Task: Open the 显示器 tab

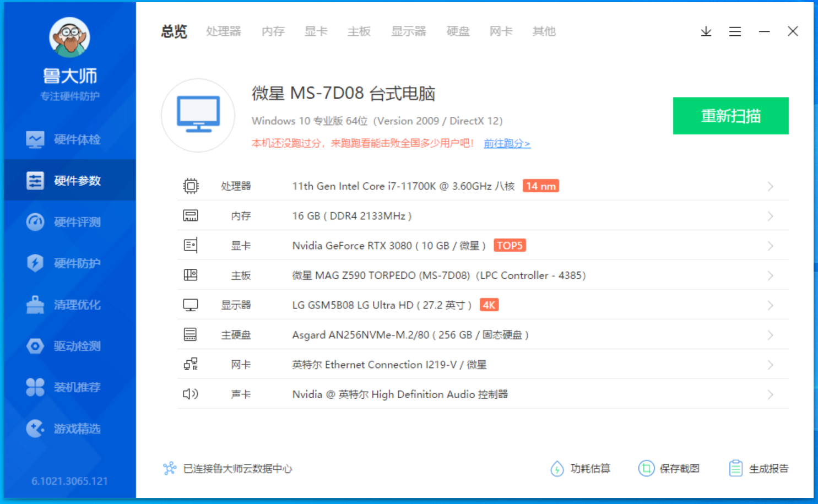Action: pyautogui.click(x=409, y=31)
